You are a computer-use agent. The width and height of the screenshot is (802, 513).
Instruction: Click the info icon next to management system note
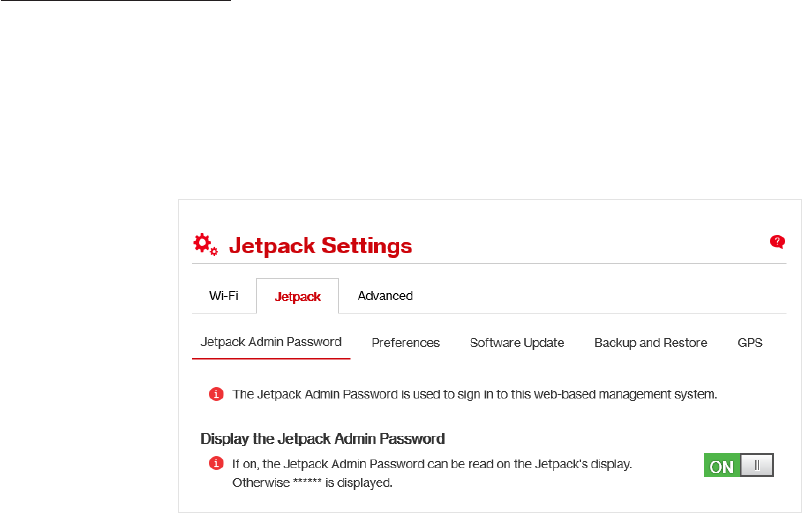216,394
